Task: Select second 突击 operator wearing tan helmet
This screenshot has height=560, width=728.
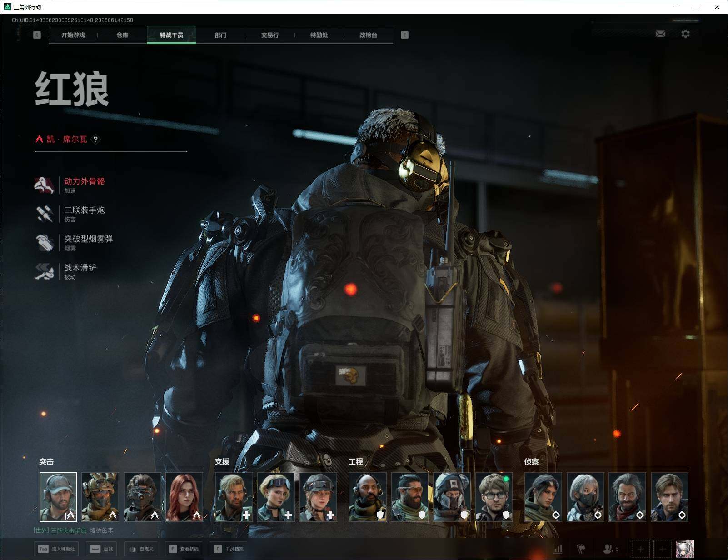Action: 100,497
